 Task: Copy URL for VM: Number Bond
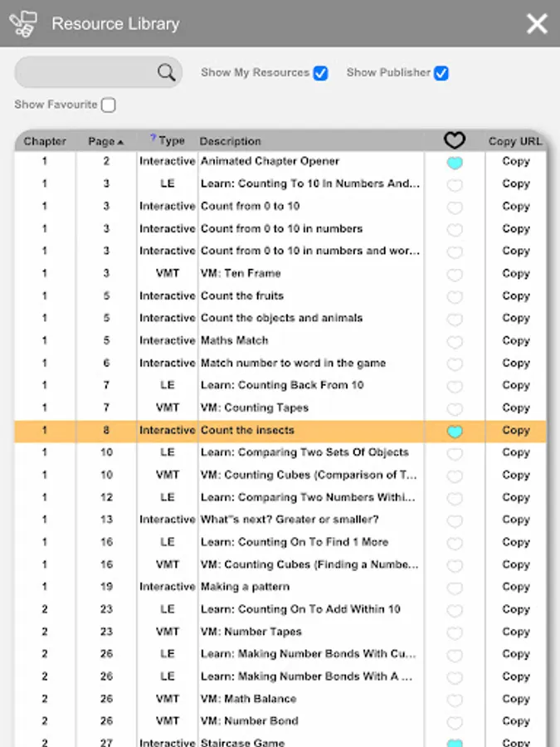coord(516,720)
